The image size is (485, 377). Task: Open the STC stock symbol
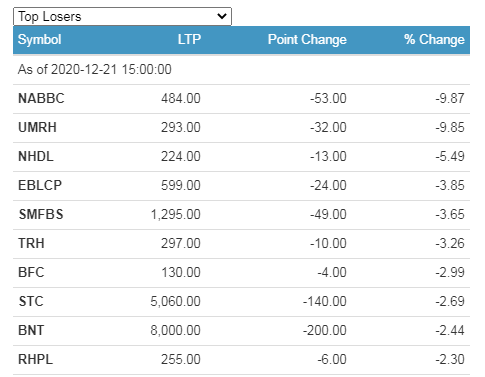[x=31, y=301]
